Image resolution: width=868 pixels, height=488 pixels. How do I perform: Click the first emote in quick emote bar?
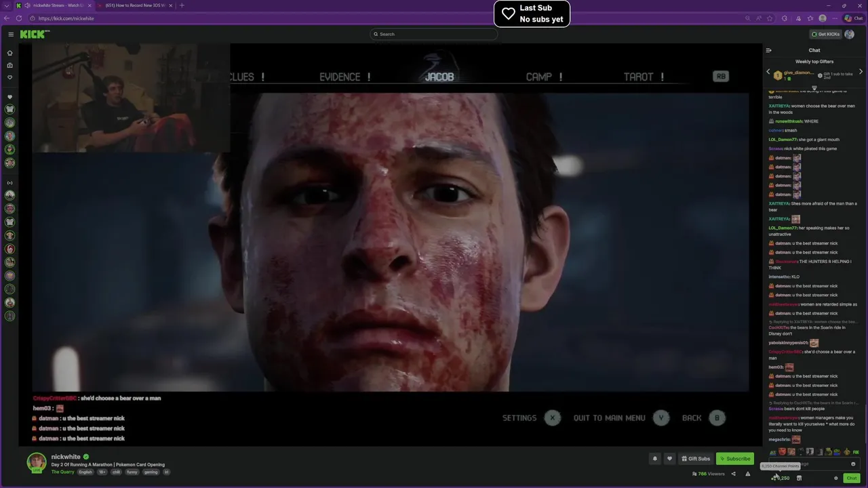[x=772, y=451]
